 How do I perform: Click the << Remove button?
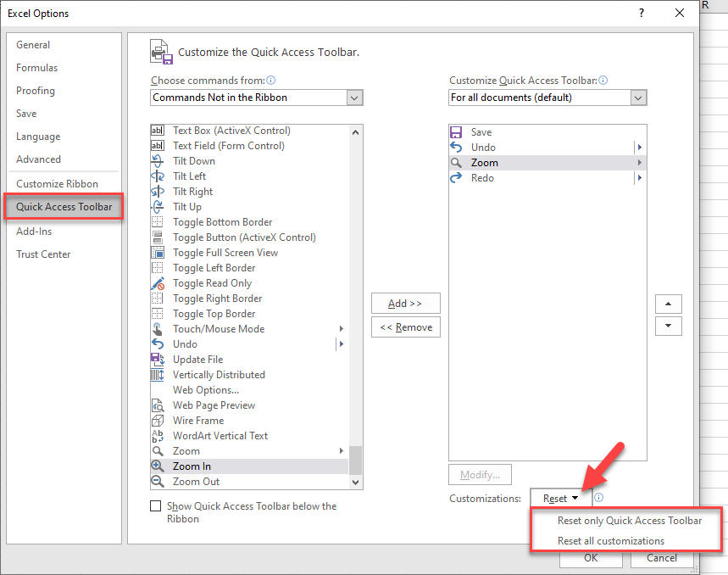click(x=405, y=327)
